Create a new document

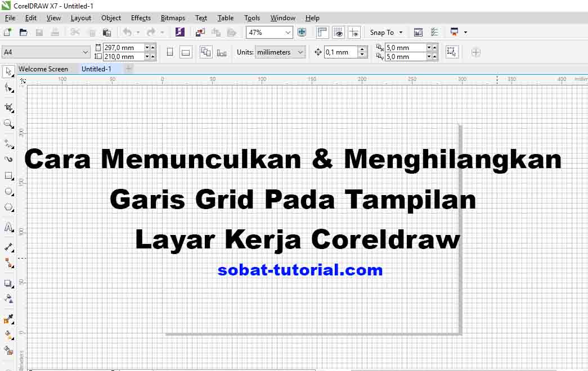pos(7,32)
